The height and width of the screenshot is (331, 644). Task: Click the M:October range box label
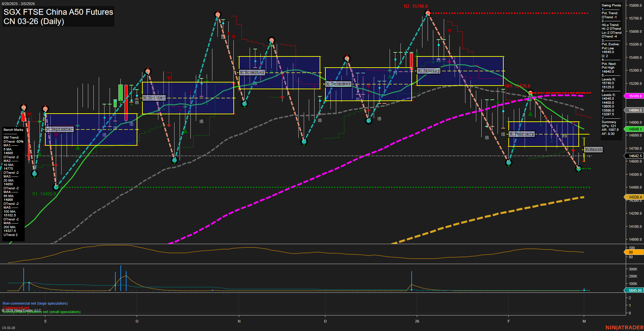point(154,97)
